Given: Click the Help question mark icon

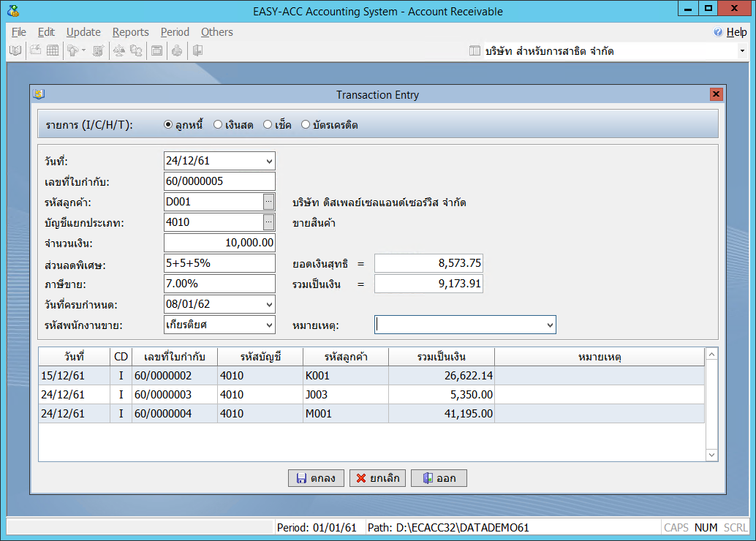Looking at the screenshot, I should [718, 32].
